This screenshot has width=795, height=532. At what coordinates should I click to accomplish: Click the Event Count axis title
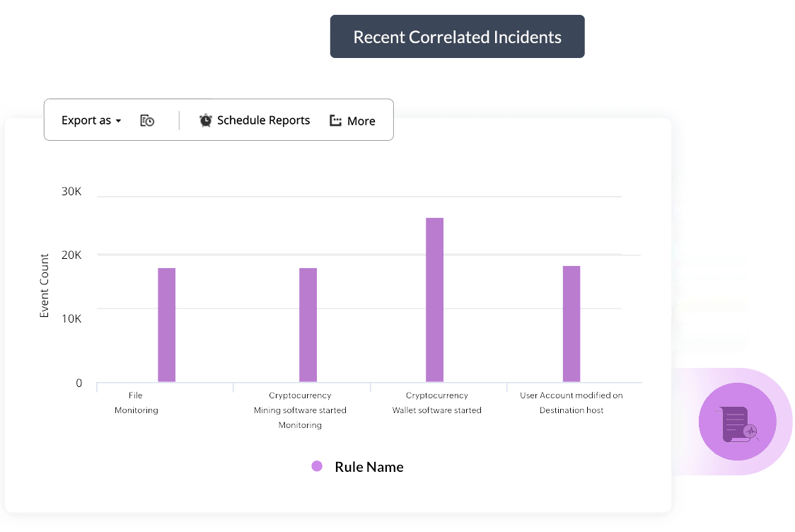[45, 286]
